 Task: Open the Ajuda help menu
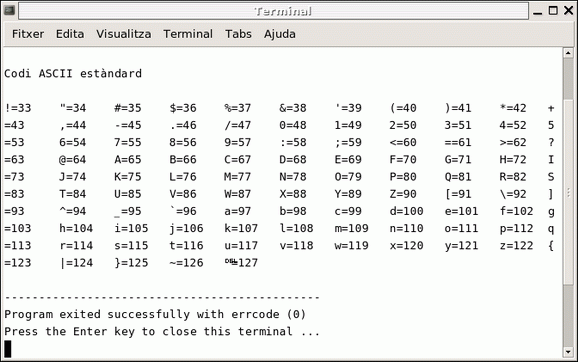[279, 34]
